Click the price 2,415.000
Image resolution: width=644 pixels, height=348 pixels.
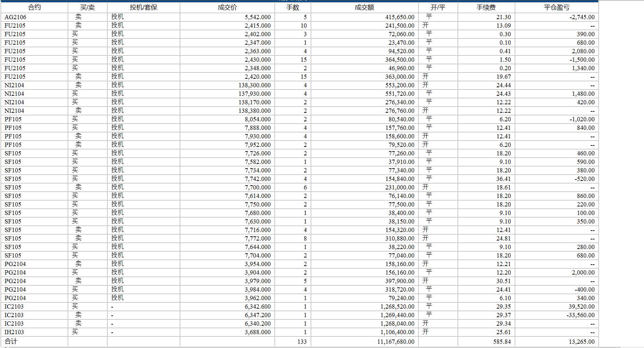tap(258, 26)
